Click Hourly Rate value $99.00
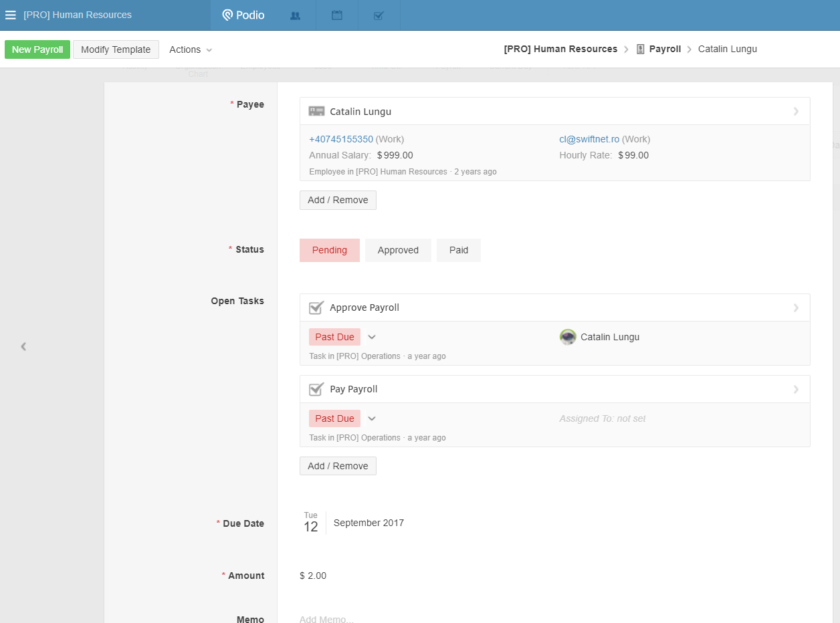This screenshot has width=840, height=623. (633, 155)
